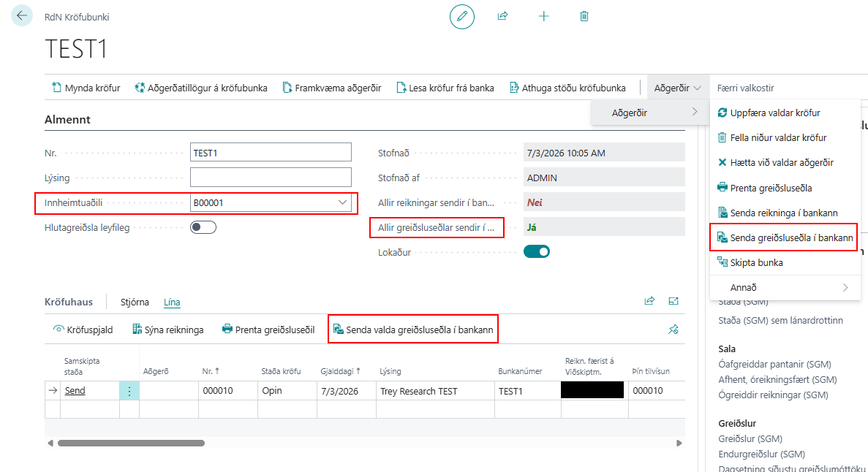This screenshot has height=472, width=868.
Task: Click the Lýsing input field
Action: pos(271,178)
